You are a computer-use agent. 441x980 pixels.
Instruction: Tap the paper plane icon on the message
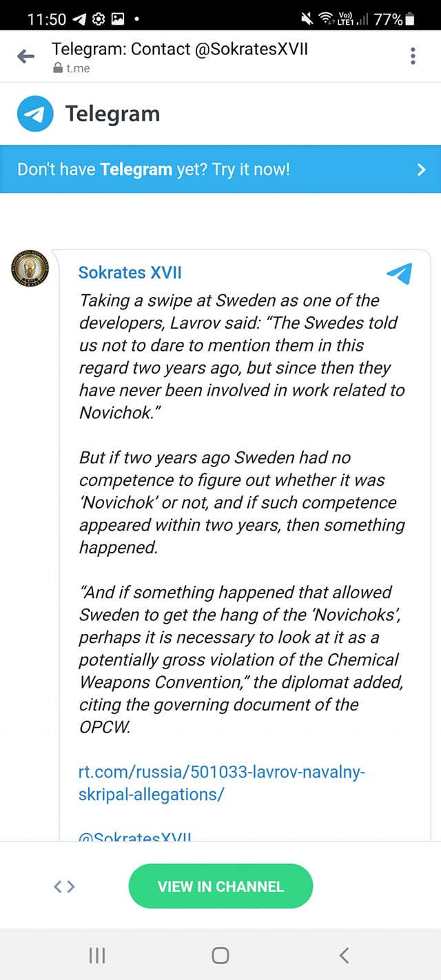(398, 273)
